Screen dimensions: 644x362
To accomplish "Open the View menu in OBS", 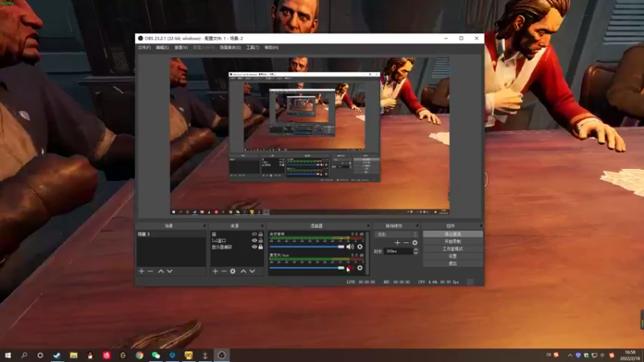I will point(180,47).
